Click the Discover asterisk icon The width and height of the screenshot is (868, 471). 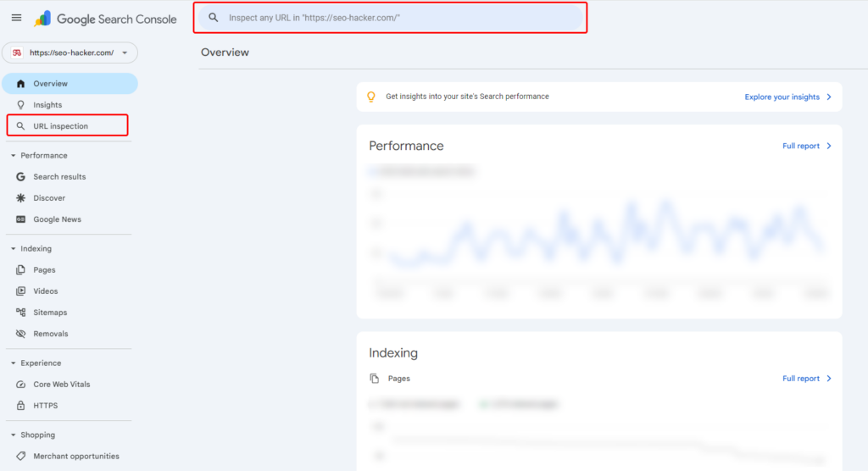[21, 198]
